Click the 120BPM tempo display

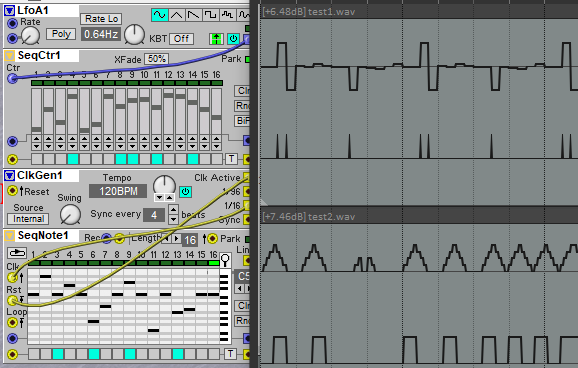point(118,191)
